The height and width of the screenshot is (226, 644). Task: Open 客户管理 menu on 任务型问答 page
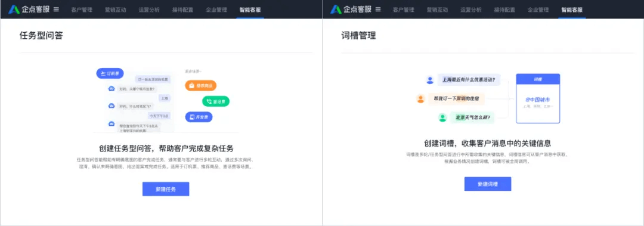point(82,10)
